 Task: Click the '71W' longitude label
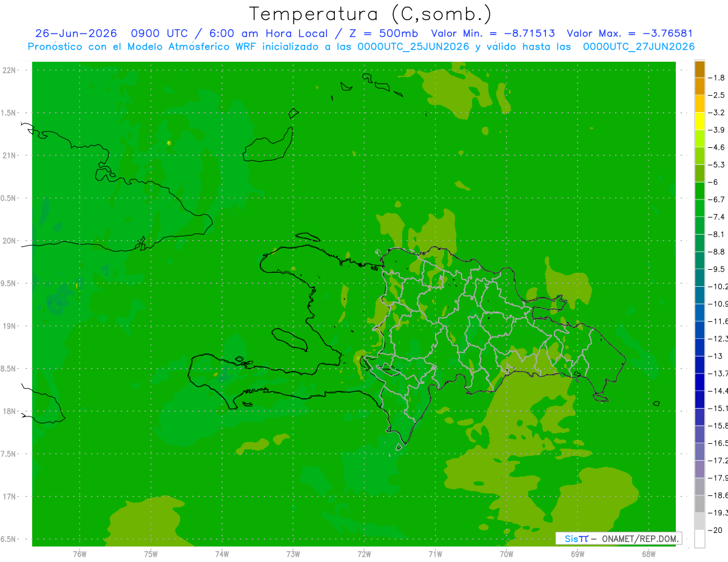point(435,554)
